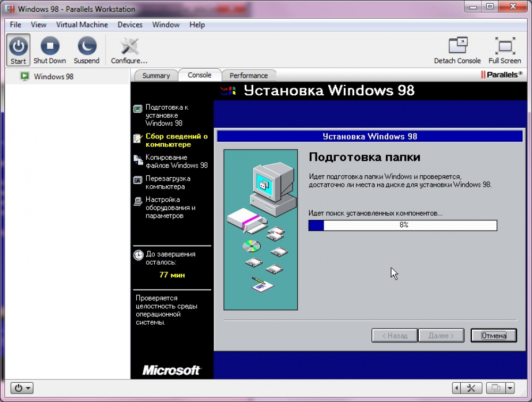
Task: Open the power dropdown at bottom-left
Action: click(x=22, y=388)
